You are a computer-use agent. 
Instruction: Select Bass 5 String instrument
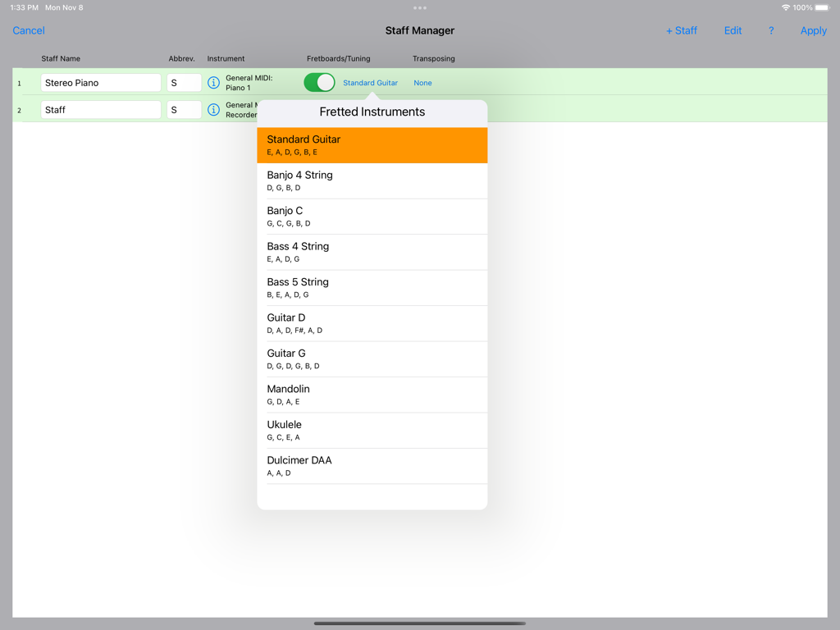[372, 287]
